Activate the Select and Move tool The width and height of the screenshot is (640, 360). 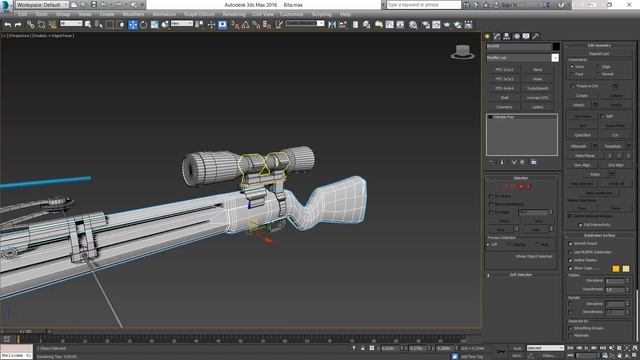pos(133,25)
